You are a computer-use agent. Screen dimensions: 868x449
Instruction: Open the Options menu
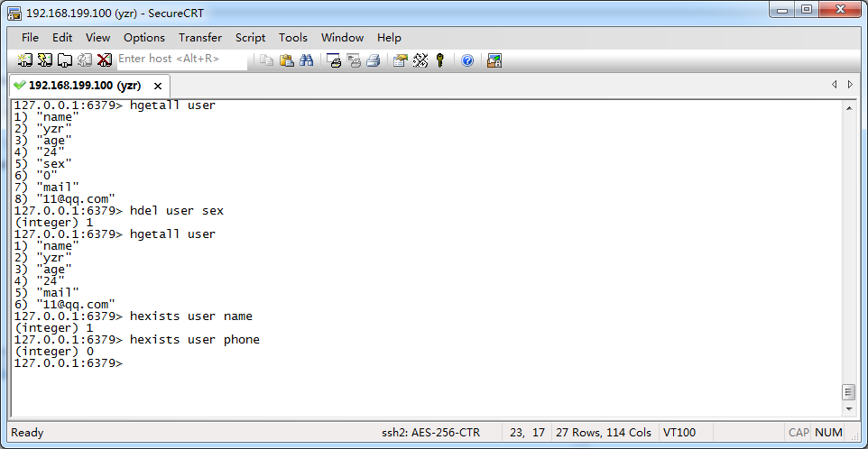pos(144,38)
